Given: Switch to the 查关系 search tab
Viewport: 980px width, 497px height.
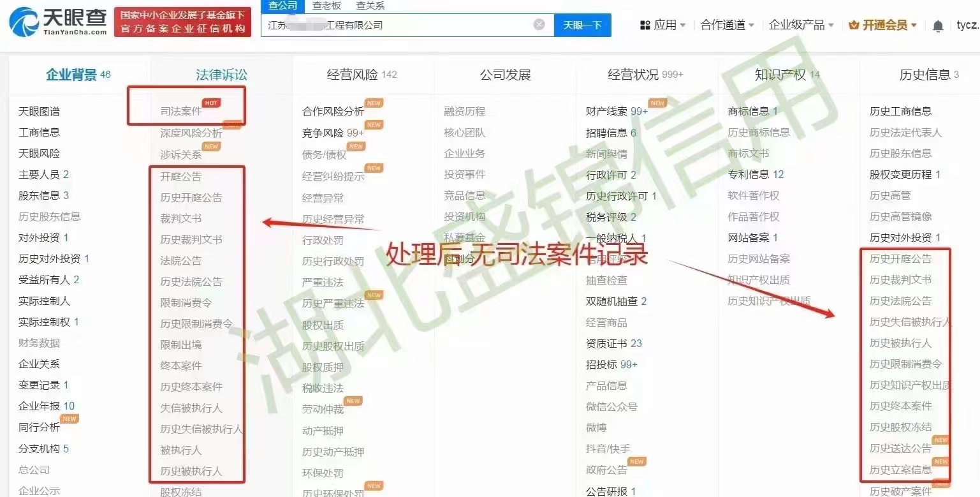Looking at the screenshot, I should click(370, 6).
